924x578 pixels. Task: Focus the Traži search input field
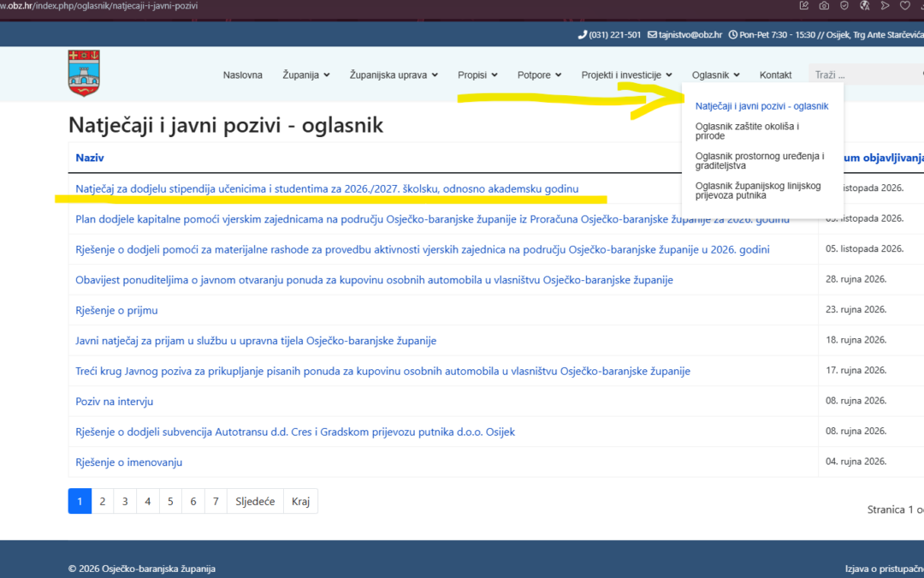pyautogui.click(x=866, y=74)
